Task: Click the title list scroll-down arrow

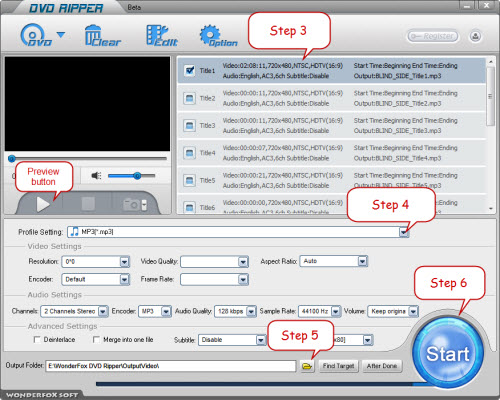Action: pyautogui.click(x=491, y=209)
